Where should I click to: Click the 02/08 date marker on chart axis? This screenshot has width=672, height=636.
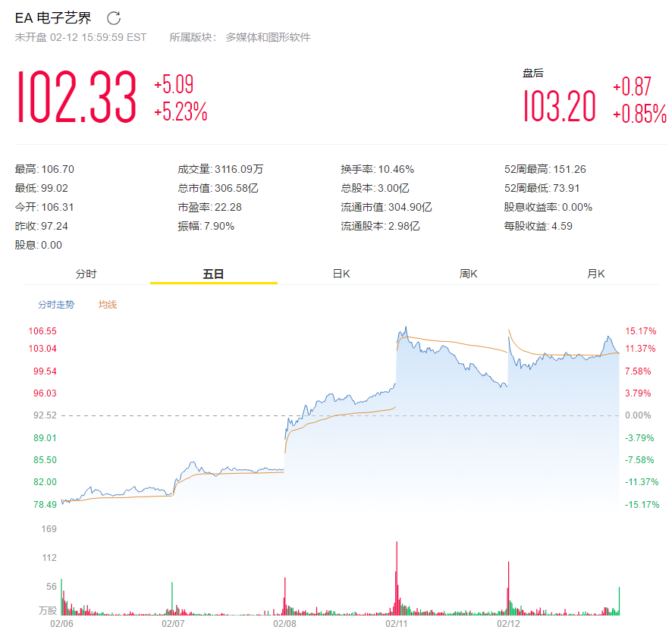[284, 624]
